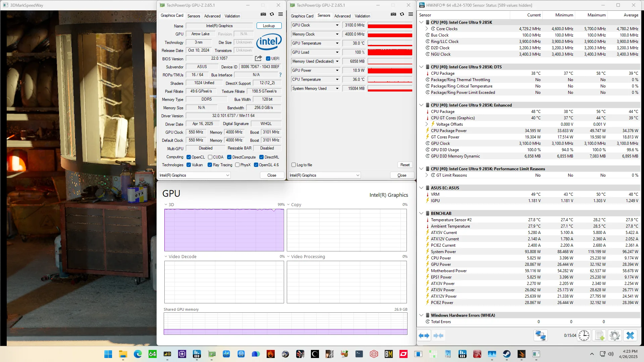Screen dimensions: 644x362
Task: Switch to Validation tab in left GPU-Z window
Action: click(232, 16)
